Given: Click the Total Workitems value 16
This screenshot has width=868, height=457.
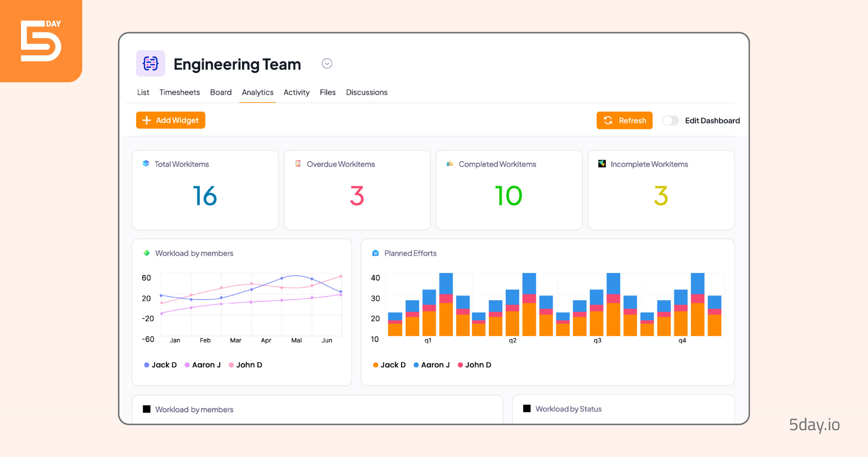Looking at the screenshot, I should point(205,196).
